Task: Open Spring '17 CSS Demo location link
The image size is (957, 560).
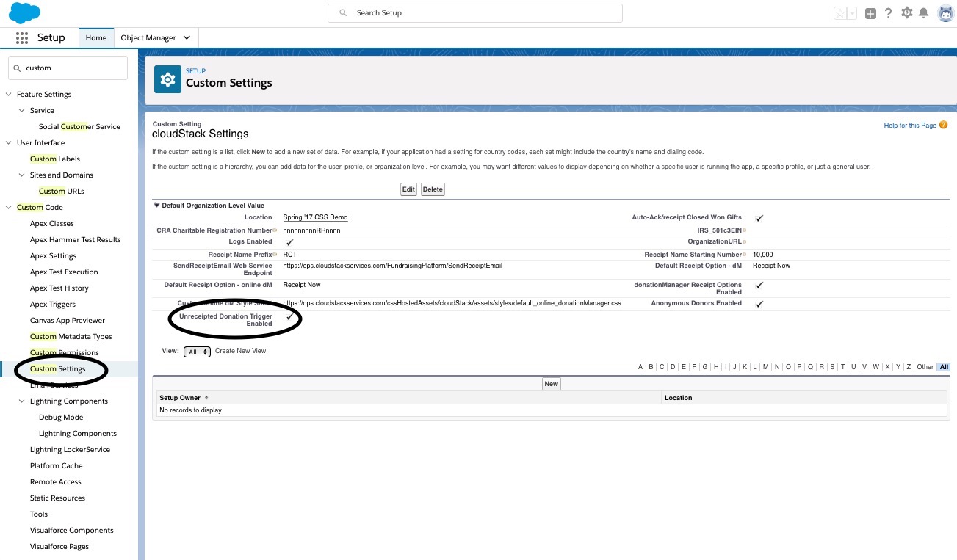Action: point(315,217)
